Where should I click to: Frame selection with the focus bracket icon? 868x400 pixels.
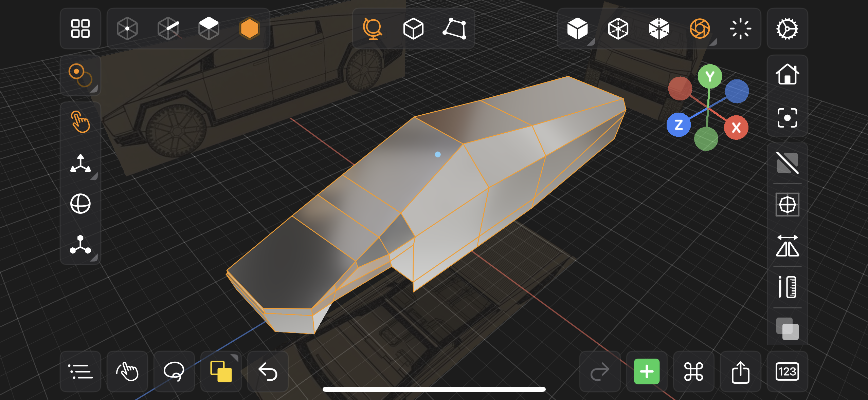pos(787,118)
